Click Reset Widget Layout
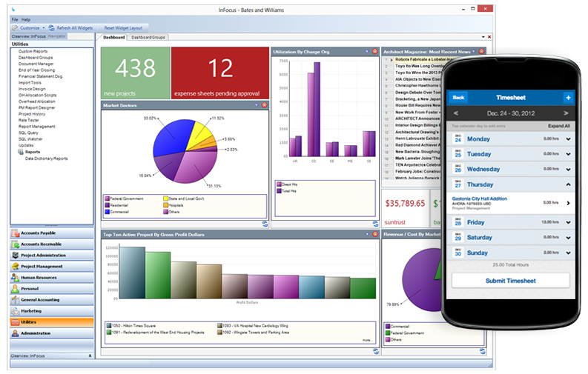The image size is (588, 374). 123,27
